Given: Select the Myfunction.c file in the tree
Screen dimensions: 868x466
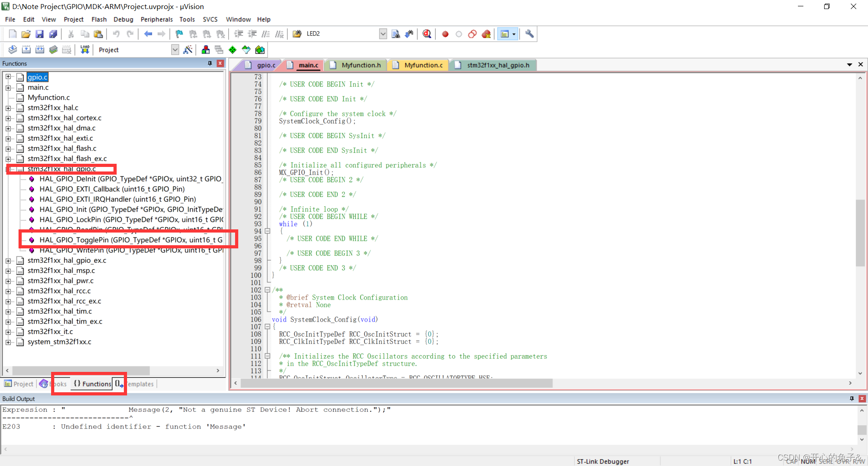Looking at the screenshot, I should tap(48, 97).
